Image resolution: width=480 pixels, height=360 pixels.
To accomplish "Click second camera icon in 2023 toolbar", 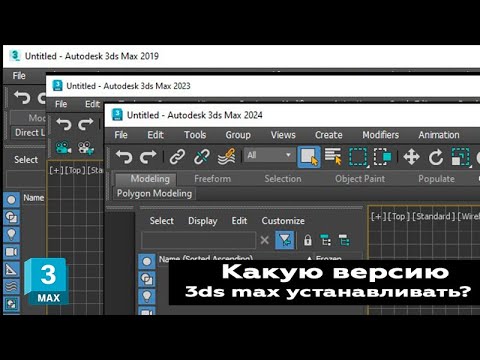I will [86, 148].
